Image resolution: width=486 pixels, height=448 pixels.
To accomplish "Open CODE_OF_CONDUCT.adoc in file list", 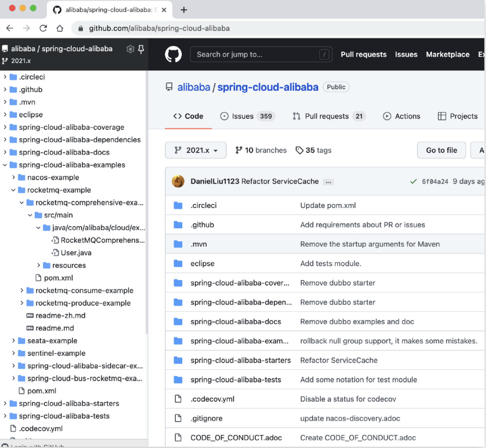I will [236, 438].
